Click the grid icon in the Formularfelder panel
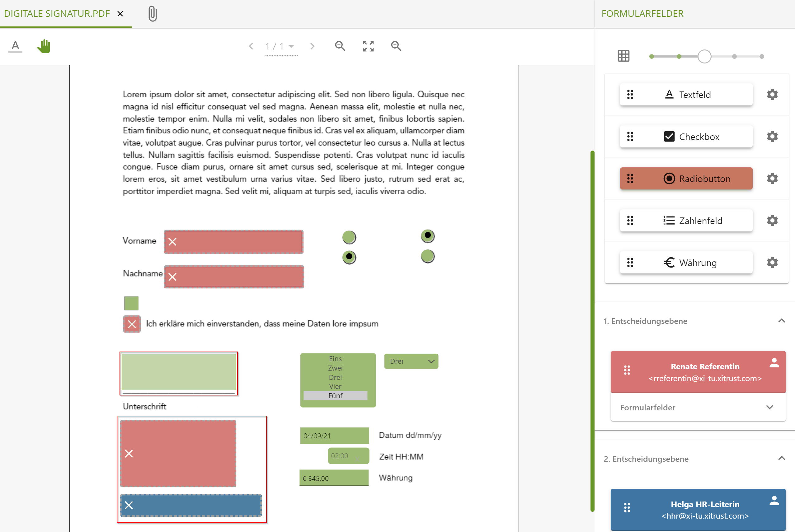Viewport: 795px width, 532px height. click(x=624, y=55)
